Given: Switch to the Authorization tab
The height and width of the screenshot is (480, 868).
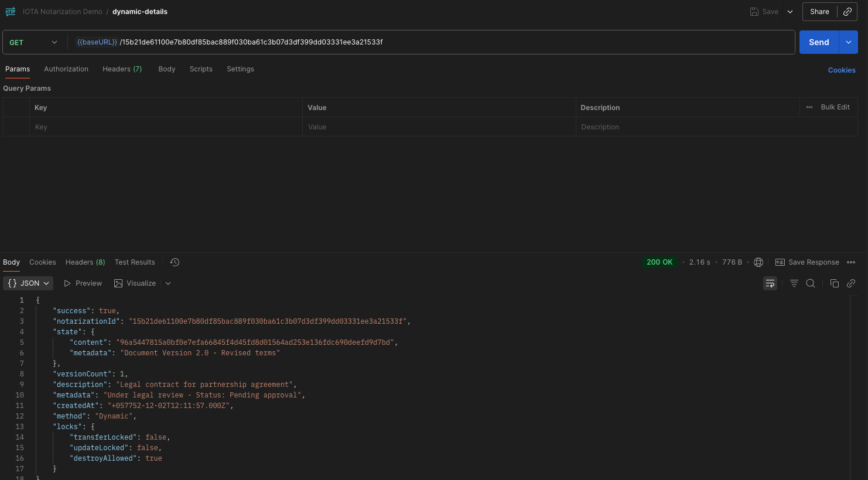Looking at the screenshot, I should (66, 69).
